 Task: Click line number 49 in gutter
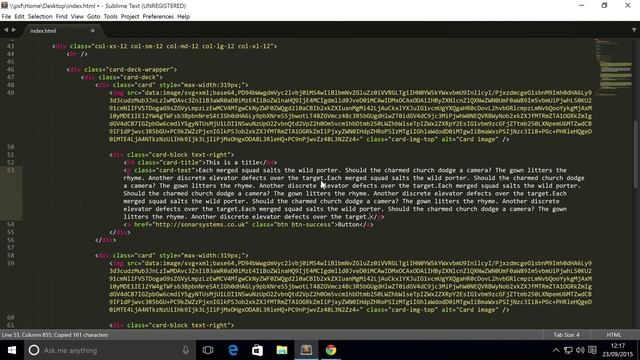(11, 93)
